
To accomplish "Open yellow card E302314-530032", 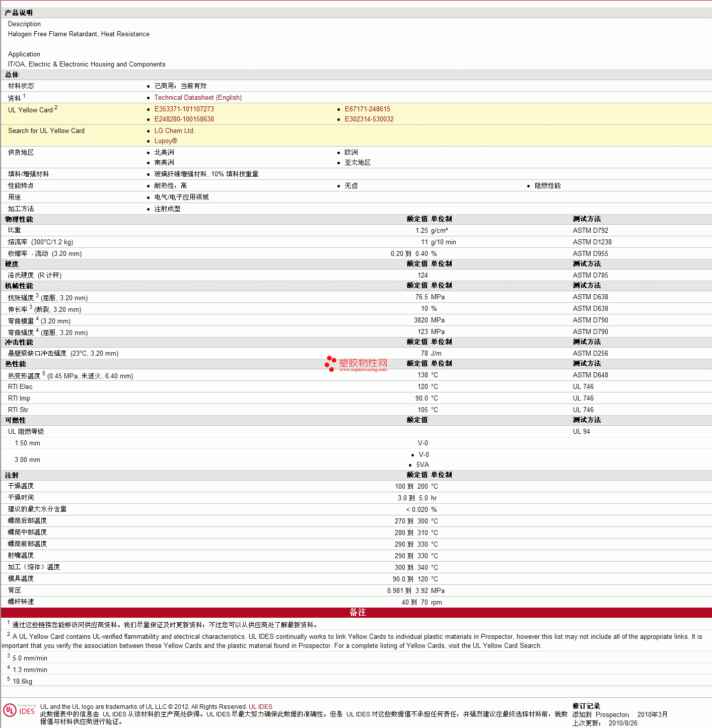I will (369, 119).
